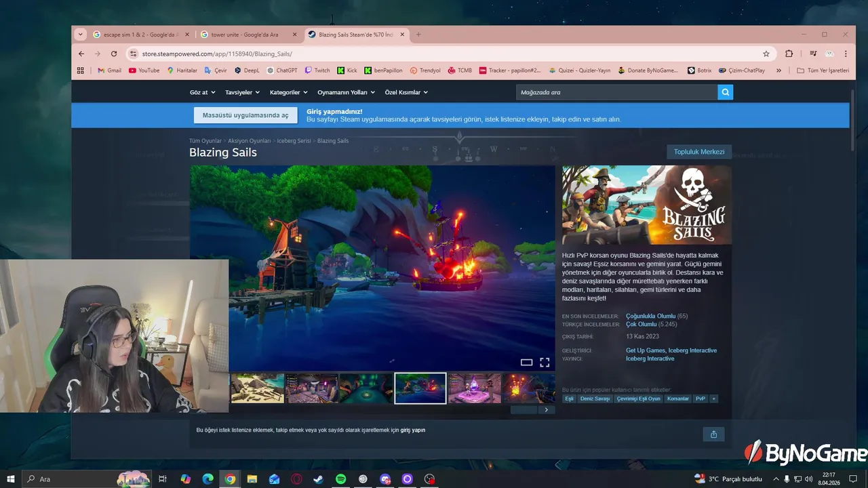Click the Tüm Oyunlar breadcrumb link

(x=205, y=141)
